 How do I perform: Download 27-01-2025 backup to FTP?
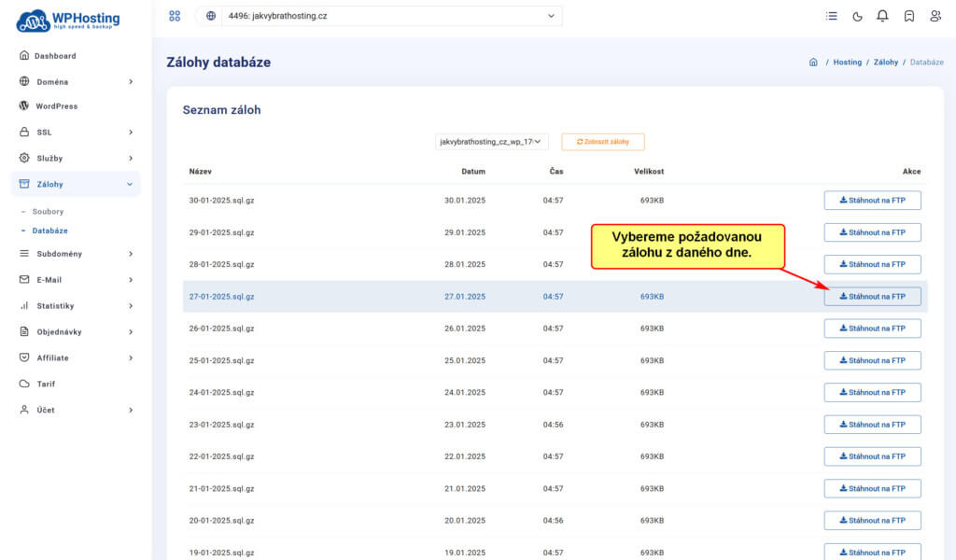pos(872,297)
